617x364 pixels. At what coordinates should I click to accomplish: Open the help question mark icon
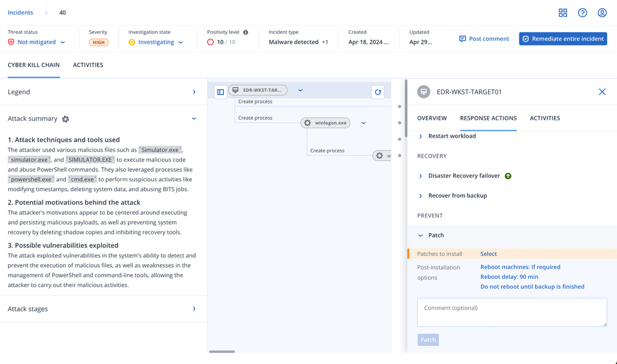582,12
